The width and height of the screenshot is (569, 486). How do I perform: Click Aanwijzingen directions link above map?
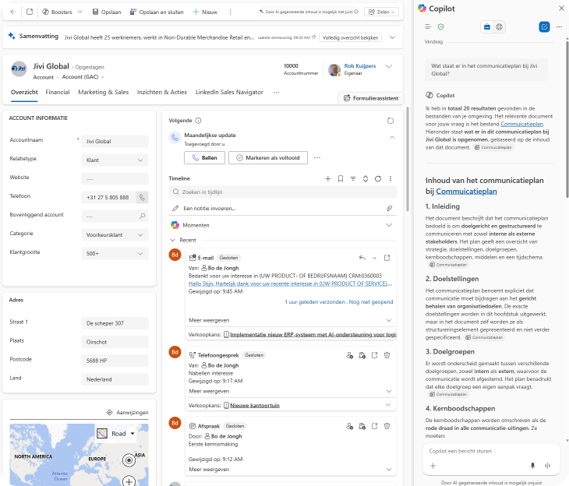127,412
